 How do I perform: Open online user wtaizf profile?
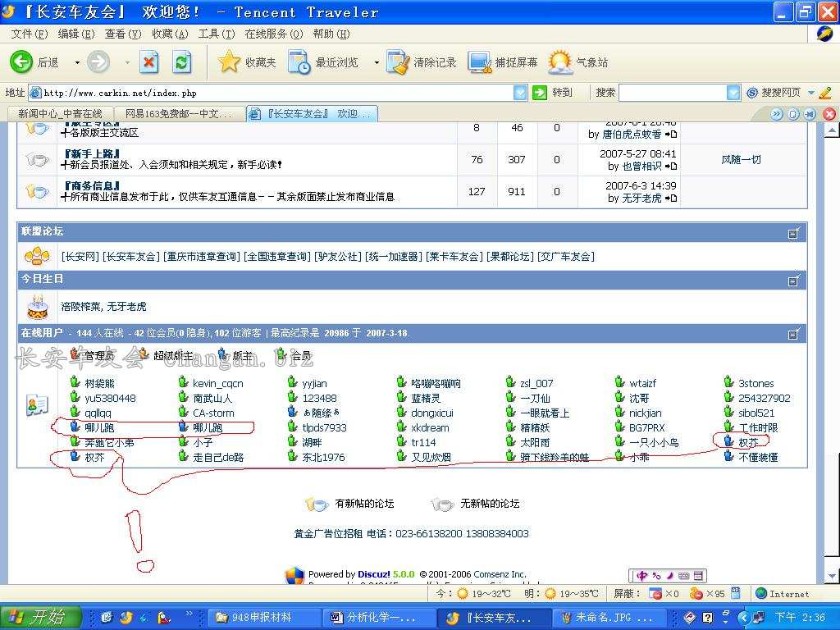[643, 384]
